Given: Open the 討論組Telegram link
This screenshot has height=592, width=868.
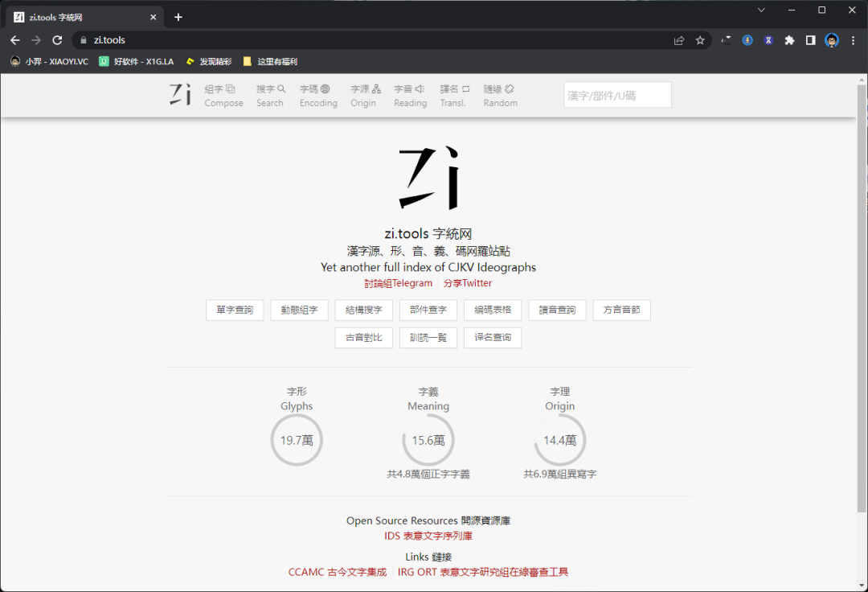Looking at the screenshot, I should coord(398,283).
